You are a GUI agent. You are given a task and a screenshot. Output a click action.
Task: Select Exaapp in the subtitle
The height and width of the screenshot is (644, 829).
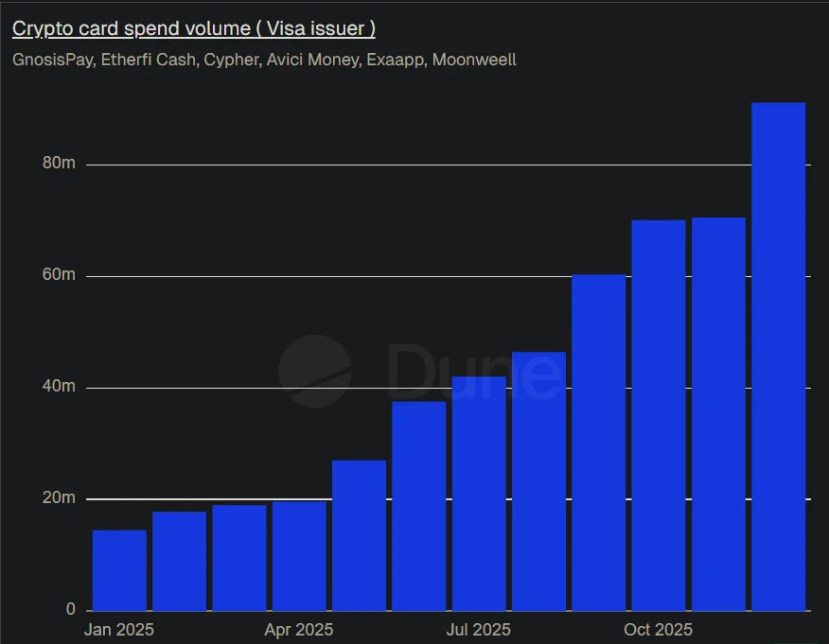click(395, 59)
